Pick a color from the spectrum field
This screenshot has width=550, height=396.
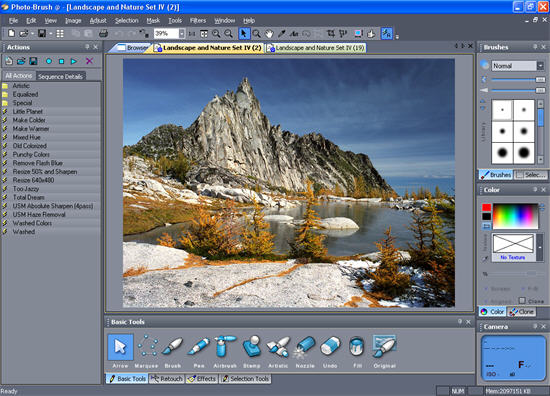[515, 216]
